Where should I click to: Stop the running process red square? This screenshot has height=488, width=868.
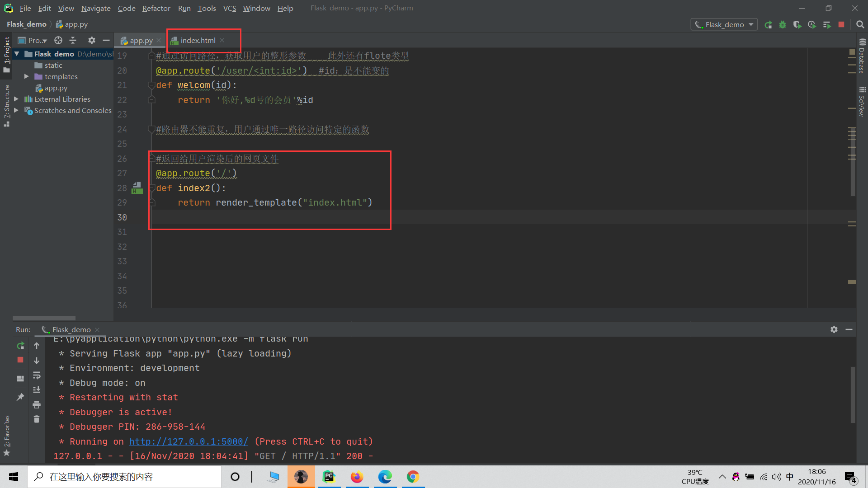tap(841, 25)
